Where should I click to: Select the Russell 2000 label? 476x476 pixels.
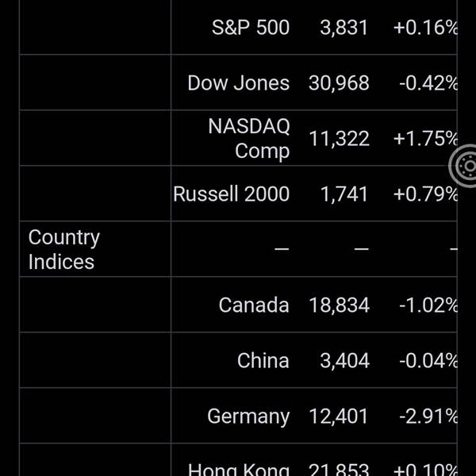pos(232,194)
